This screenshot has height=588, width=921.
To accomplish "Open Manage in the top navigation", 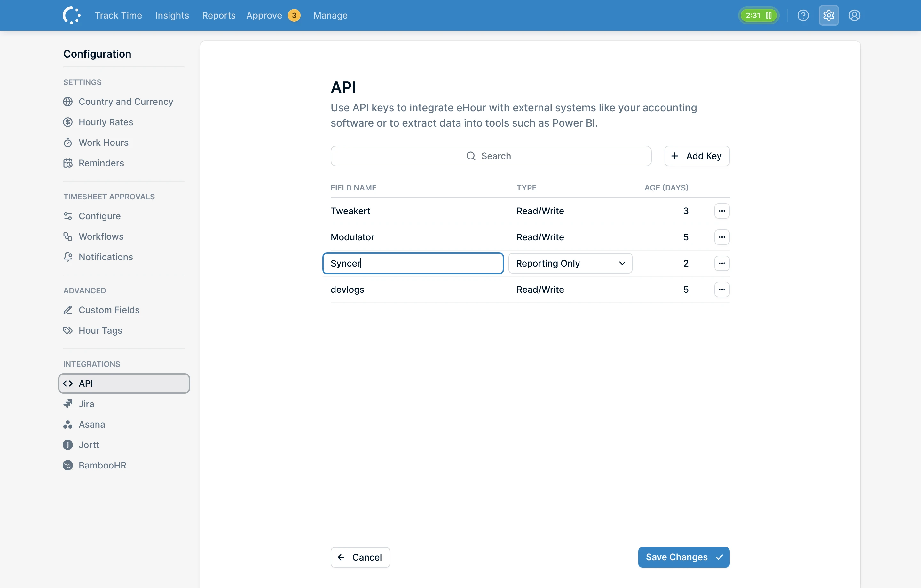I will click(330, 15).
